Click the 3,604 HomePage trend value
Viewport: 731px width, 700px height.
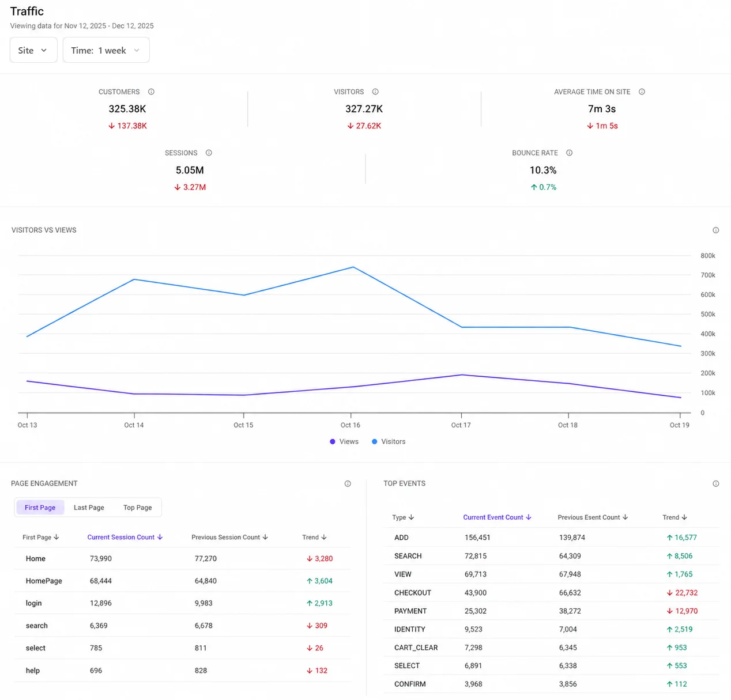[x=319, y=581]
